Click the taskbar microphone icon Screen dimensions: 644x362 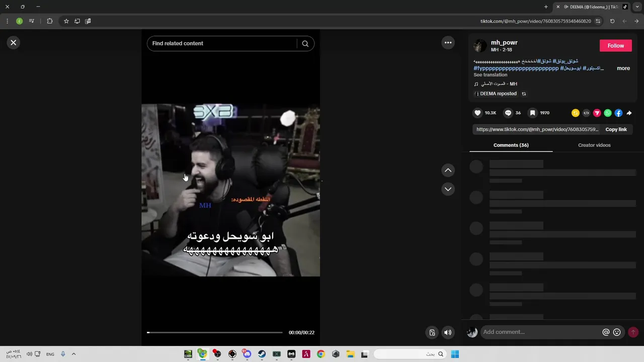tap(63, 354)
